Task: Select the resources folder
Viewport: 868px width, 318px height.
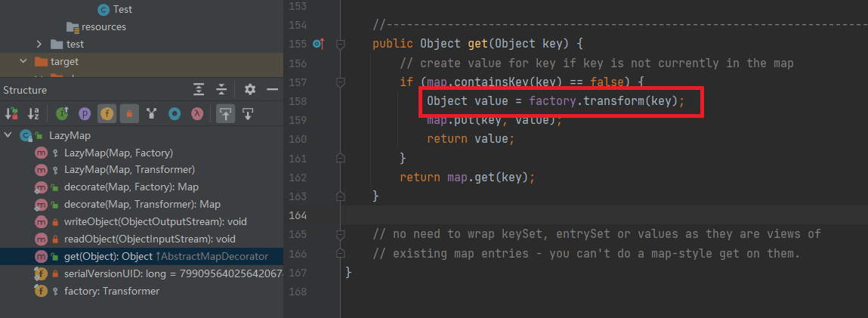Action: [x=103, y=26]
